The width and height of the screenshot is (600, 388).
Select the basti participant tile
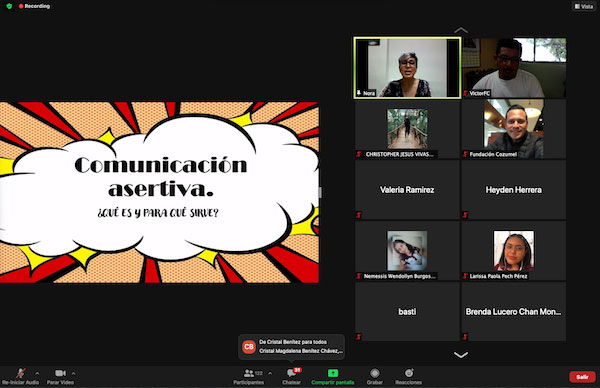[x=407, y=311]
